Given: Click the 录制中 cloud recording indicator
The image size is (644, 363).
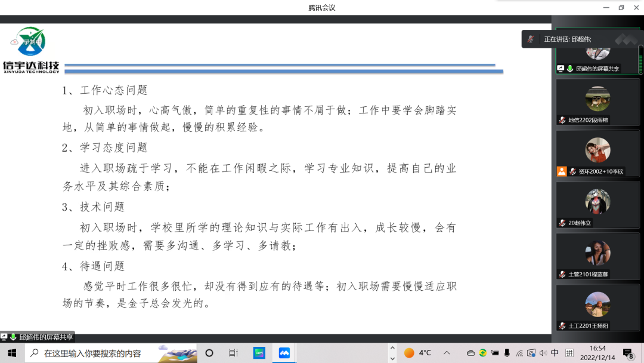Looking at the screenshot, I should click(27, 42).
